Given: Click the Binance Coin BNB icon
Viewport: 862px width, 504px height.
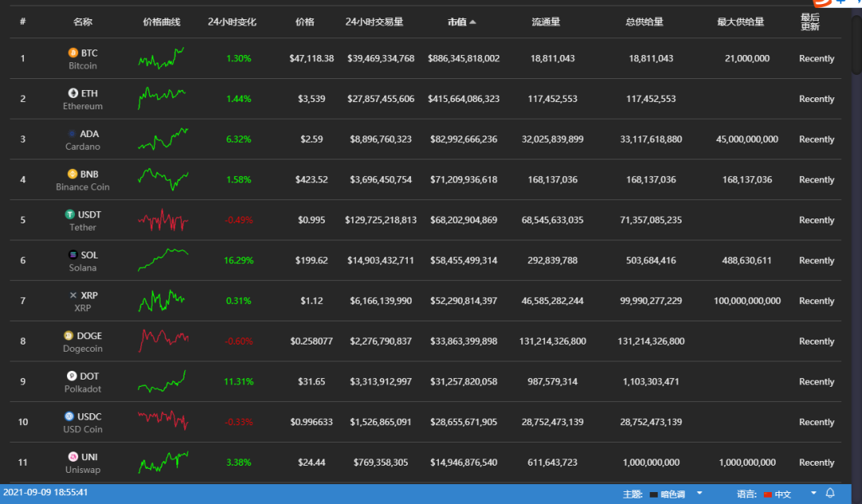Looking at the screenshot, I should coord(72,174).
